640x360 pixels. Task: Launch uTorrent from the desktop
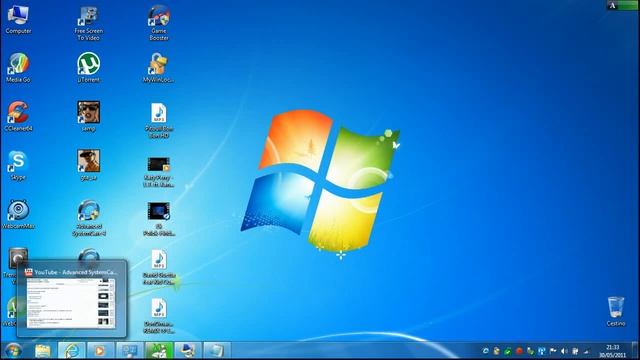pos(89,68)
